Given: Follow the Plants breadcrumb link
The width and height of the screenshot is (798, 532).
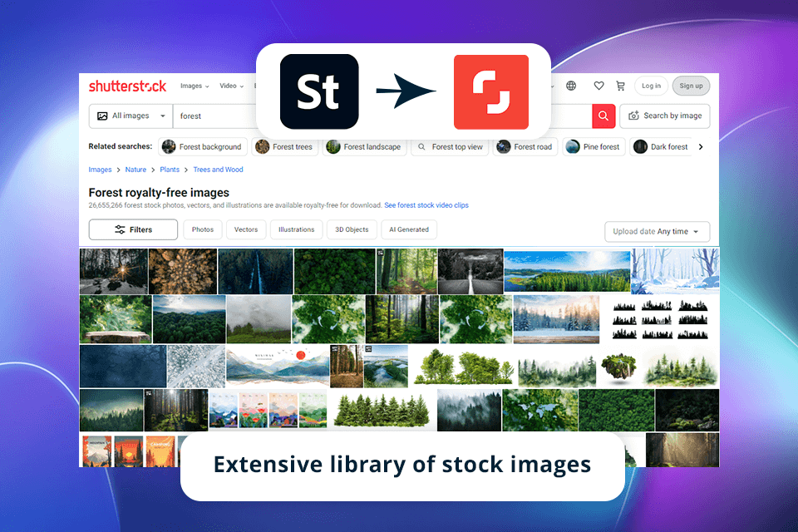Looking at the screenshot, I should coord(170,170).
